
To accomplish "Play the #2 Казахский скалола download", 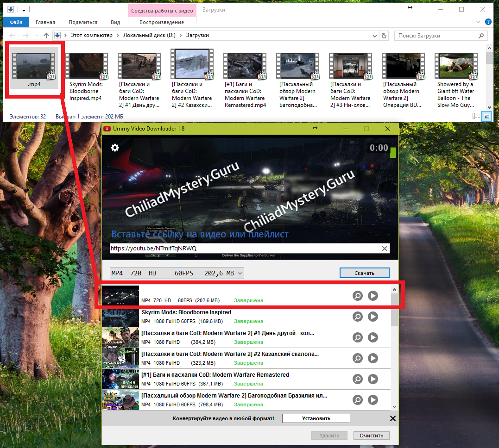I will (373, 358).
